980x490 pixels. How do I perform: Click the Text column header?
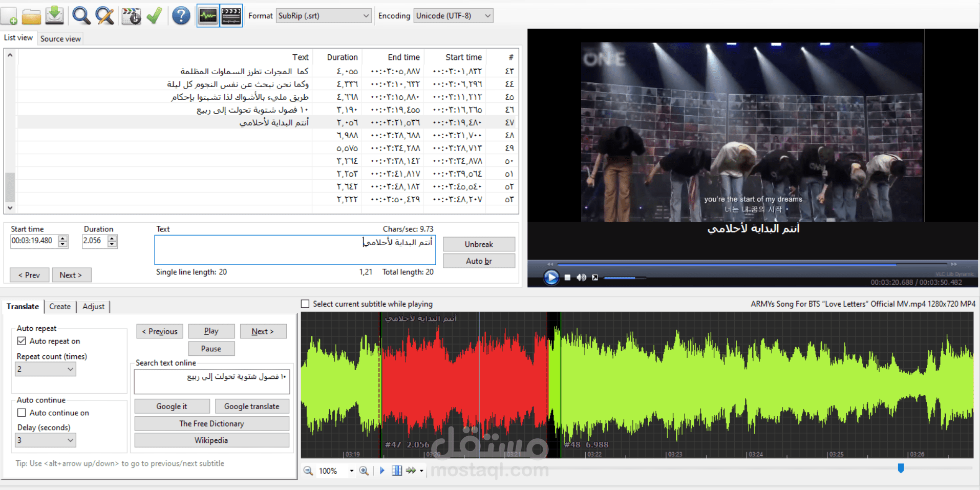[165, 57]
